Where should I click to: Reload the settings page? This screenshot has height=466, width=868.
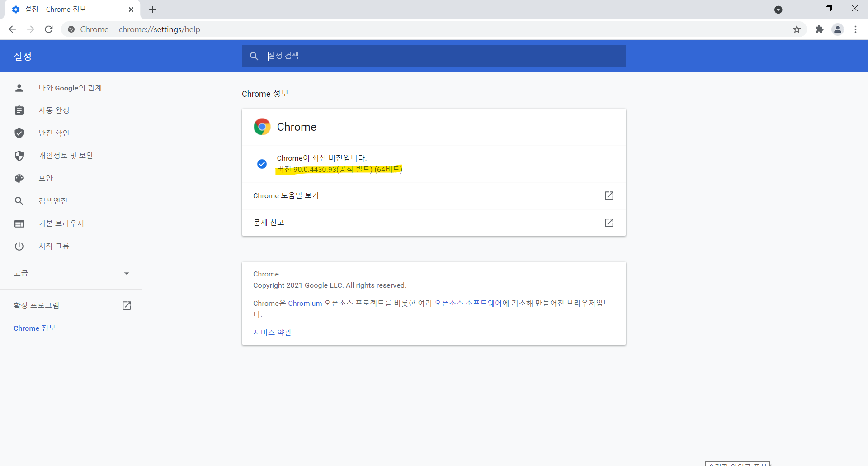[49, 29]
